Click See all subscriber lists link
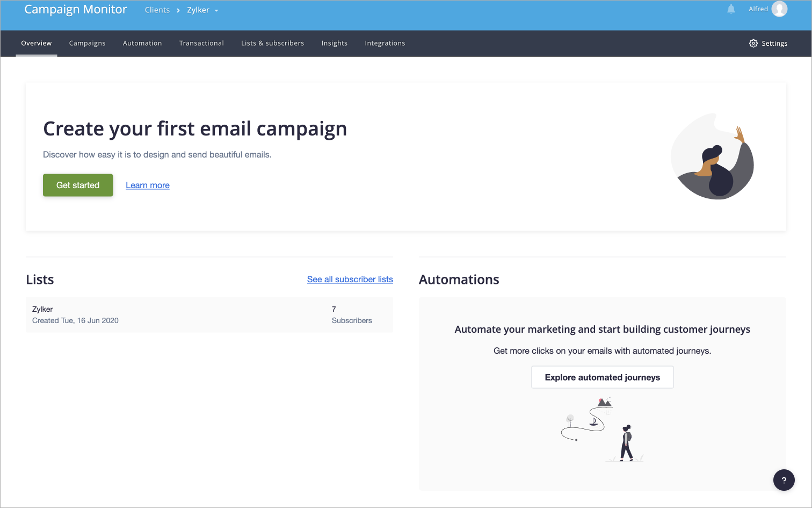Image resolution: width=812 pixels, height=508 pixels. (350, 280)
